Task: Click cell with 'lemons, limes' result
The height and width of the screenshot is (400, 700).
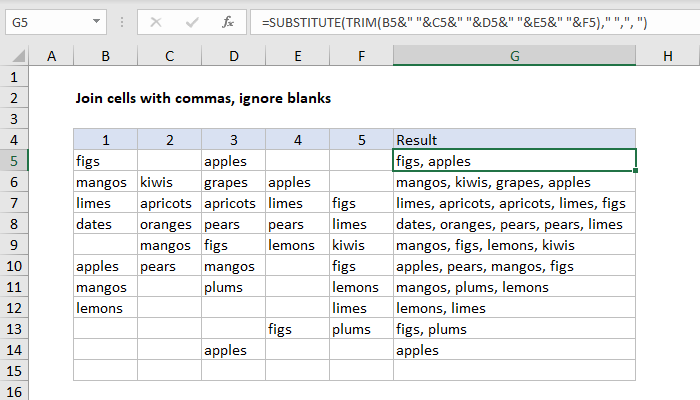Action: pos(514,308)
